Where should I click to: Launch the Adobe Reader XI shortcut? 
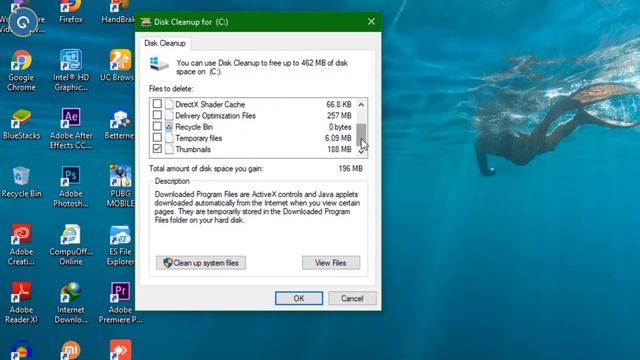[x=21, y=303]
